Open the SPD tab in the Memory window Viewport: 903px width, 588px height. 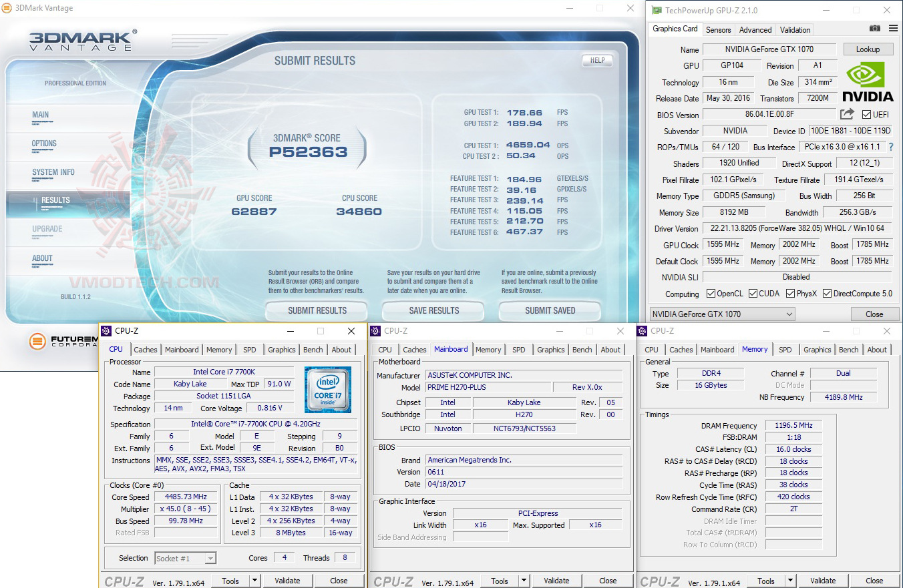[785, 349]
